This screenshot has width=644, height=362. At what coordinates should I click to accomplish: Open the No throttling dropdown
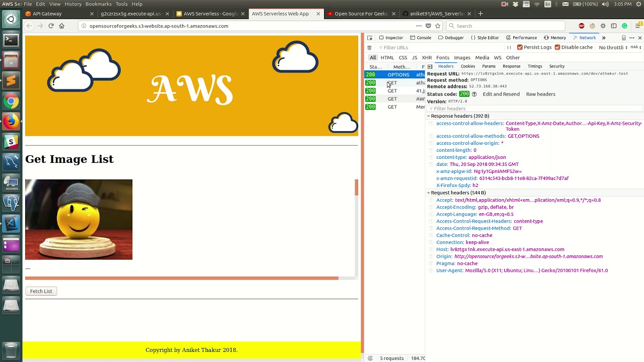coord(613,47)
